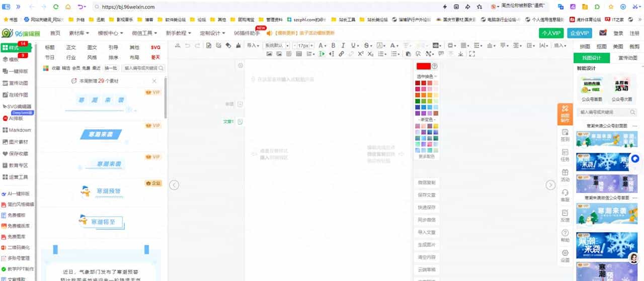Click the large red color preview box

(x=424, y=66)
